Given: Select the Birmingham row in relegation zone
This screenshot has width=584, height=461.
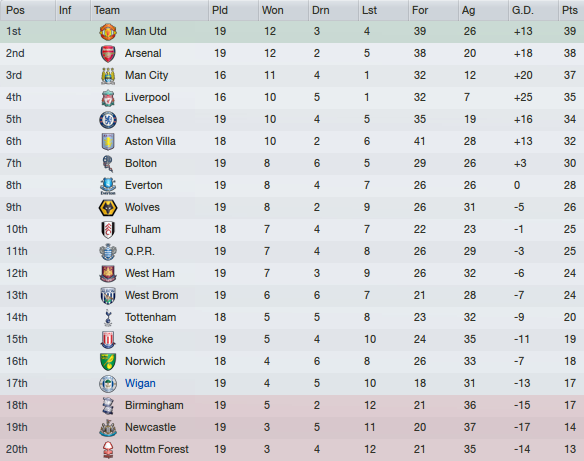Looking at the screenshot, I should [x=292, y=405].
